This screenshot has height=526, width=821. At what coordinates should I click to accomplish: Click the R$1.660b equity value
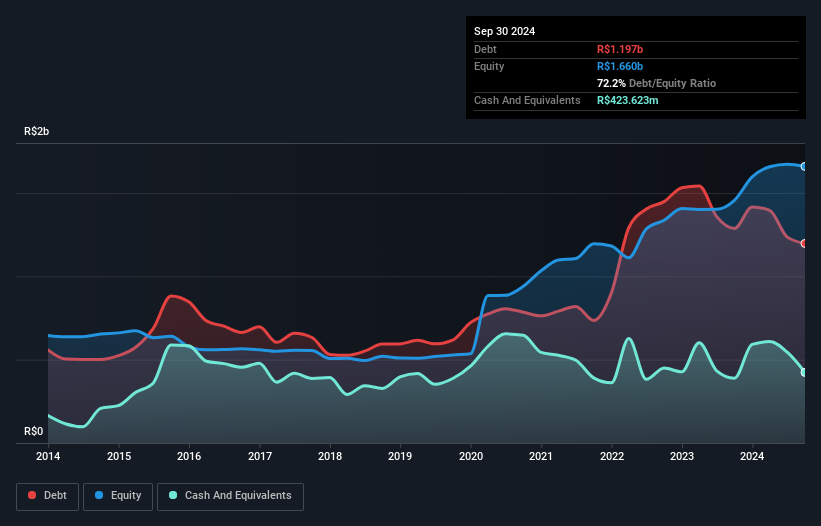pyautogui.click(x=620, y=66)
